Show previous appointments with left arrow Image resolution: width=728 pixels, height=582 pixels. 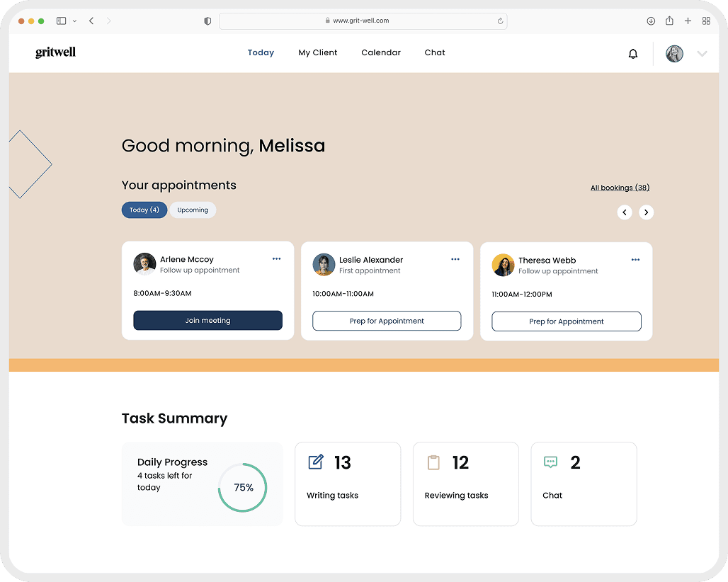(x=625, y=212)
